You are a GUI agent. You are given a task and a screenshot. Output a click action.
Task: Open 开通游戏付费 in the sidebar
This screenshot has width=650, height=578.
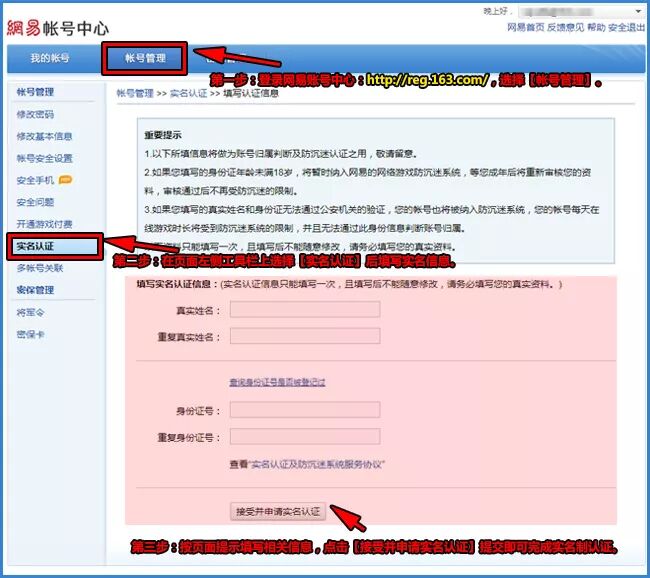(x=44, y=224)
